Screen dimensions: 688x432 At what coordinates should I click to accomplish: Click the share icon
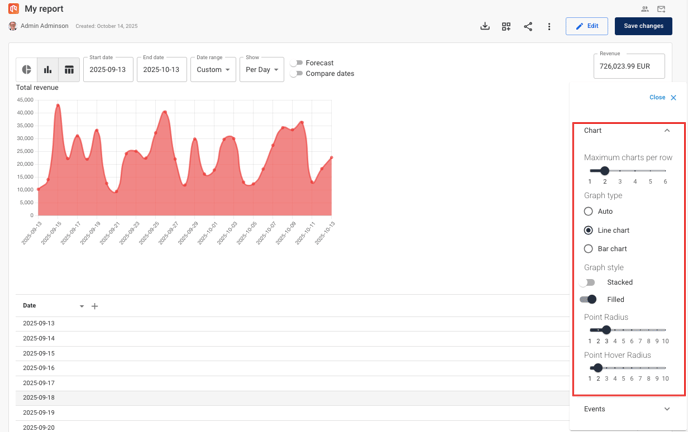[528, 26]
